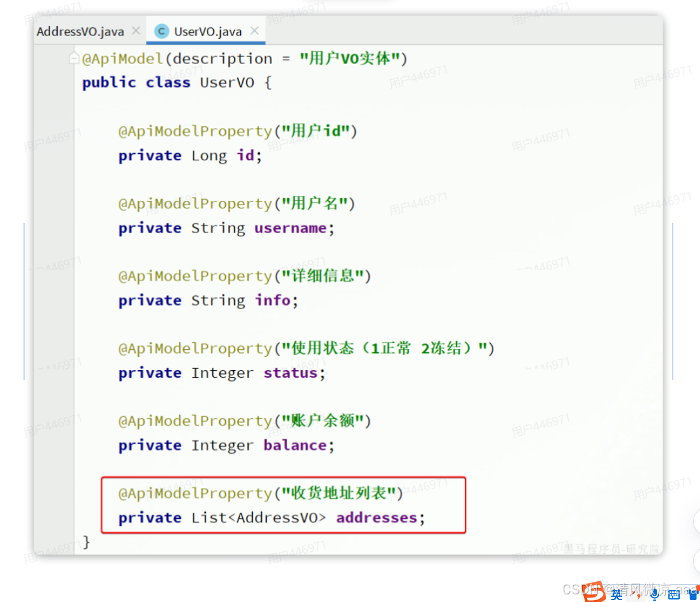
Task: Click the String type of username field
Action: (x=218, y=228)
